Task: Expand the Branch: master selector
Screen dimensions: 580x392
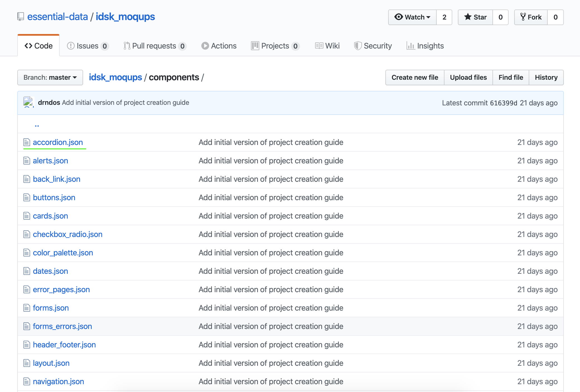Action: 50,78
